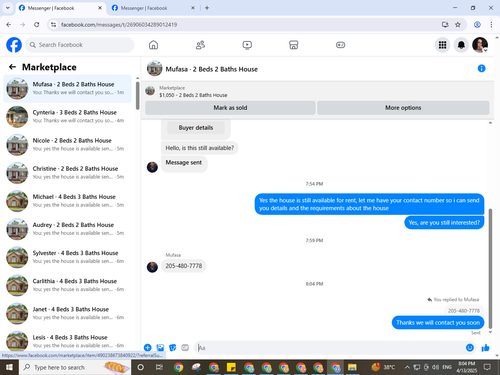Open the Chrome three-dot menu

tap(491, 24)
